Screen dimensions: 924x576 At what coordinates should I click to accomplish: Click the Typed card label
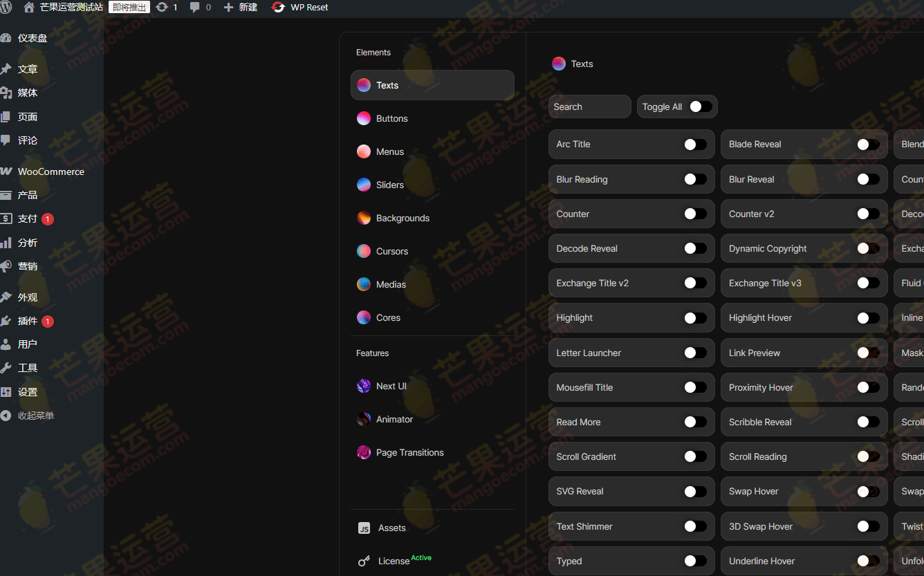pyautogui.click(x=569, y=561)
